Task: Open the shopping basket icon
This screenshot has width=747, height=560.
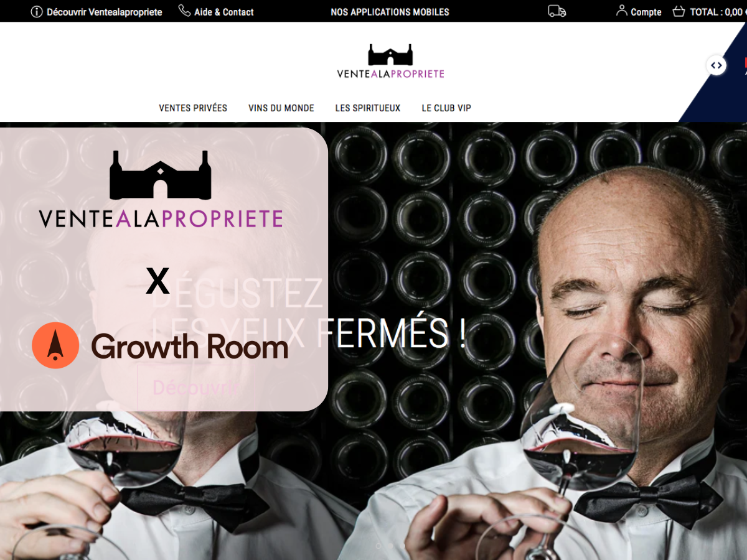Action: [x=679, y=11]
